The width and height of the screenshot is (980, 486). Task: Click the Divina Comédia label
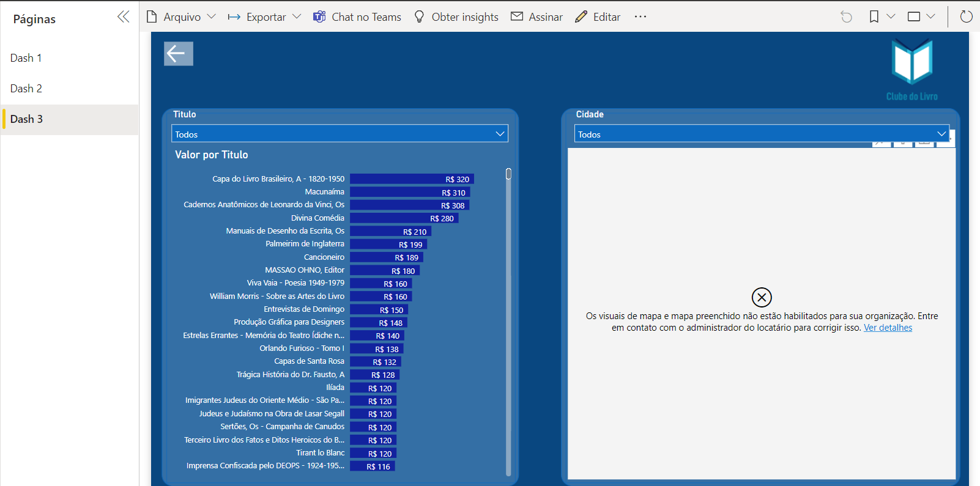click(x=317, y=218)
